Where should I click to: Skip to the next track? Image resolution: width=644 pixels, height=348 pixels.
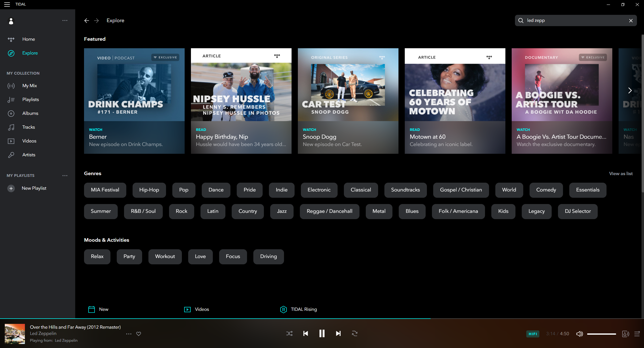point(338,333)
